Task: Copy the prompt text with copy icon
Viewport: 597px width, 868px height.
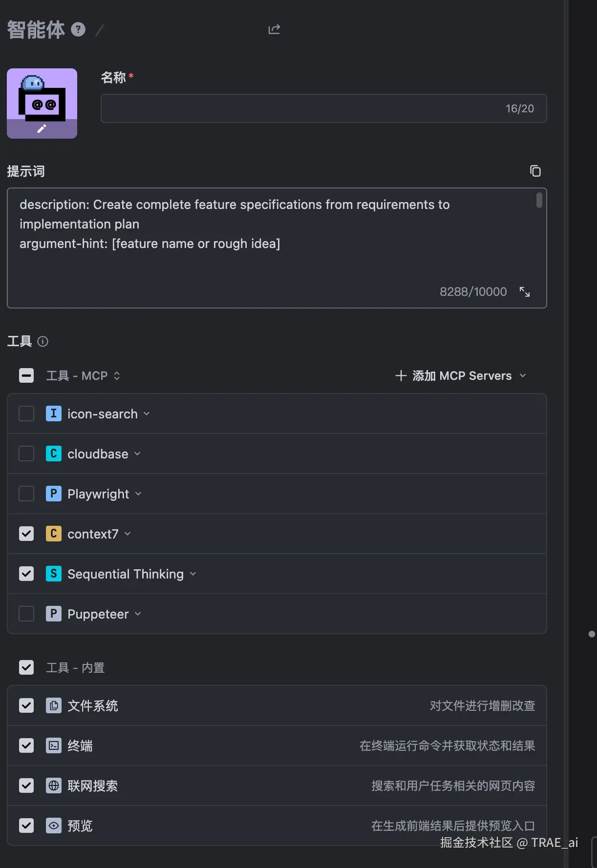Action: coord(535,171)
